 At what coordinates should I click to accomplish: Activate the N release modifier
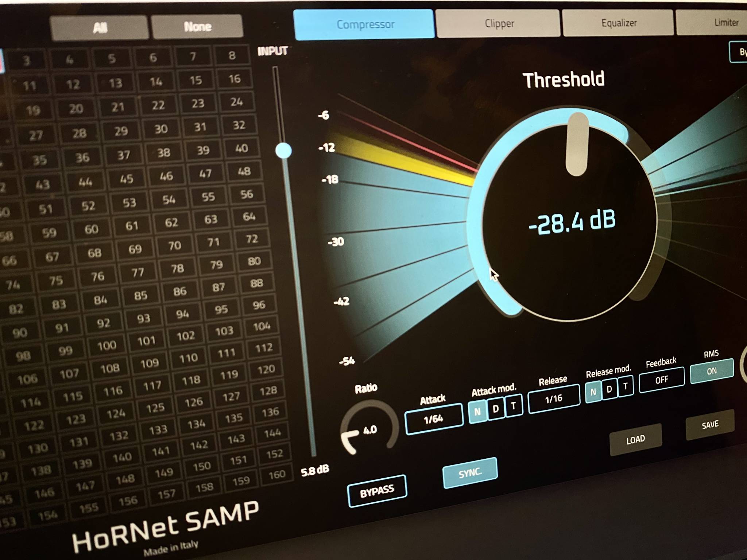[593, 392]
